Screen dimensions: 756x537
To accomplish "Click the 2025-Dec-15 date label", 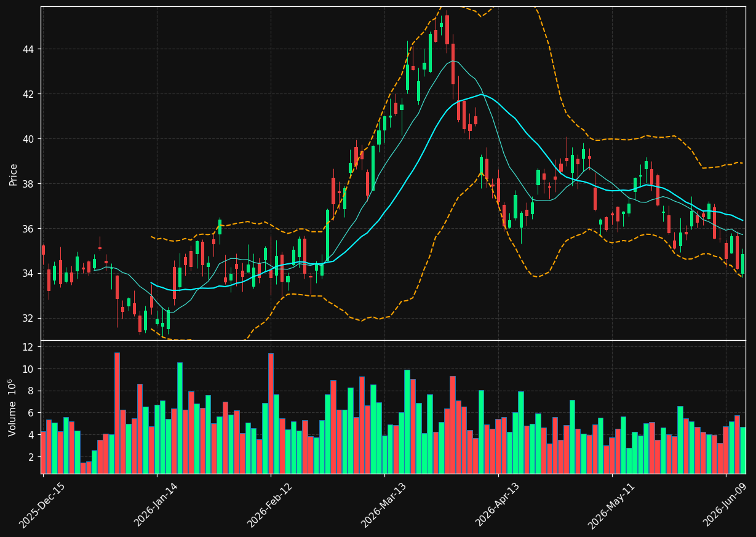I will tap(42, 505).
